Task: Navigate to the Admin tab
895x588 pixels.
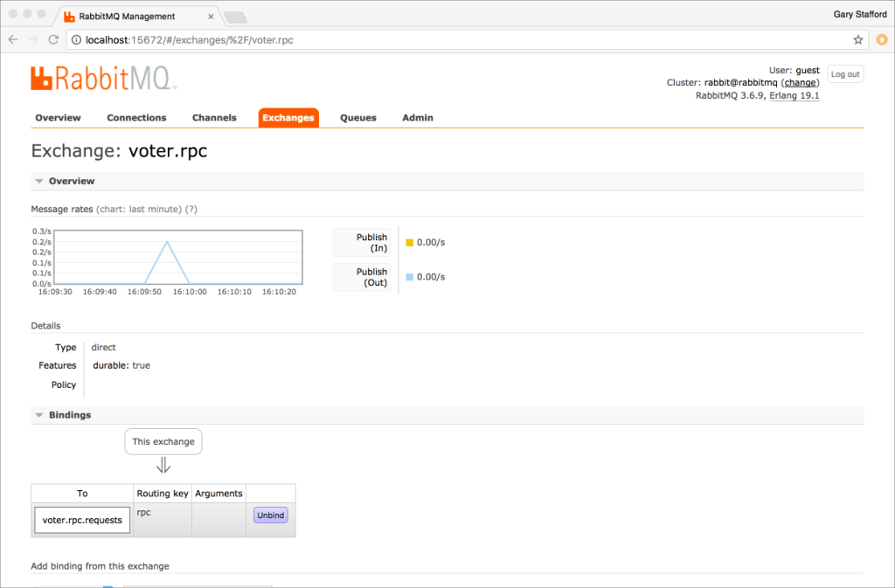Action: click(417, 117)
